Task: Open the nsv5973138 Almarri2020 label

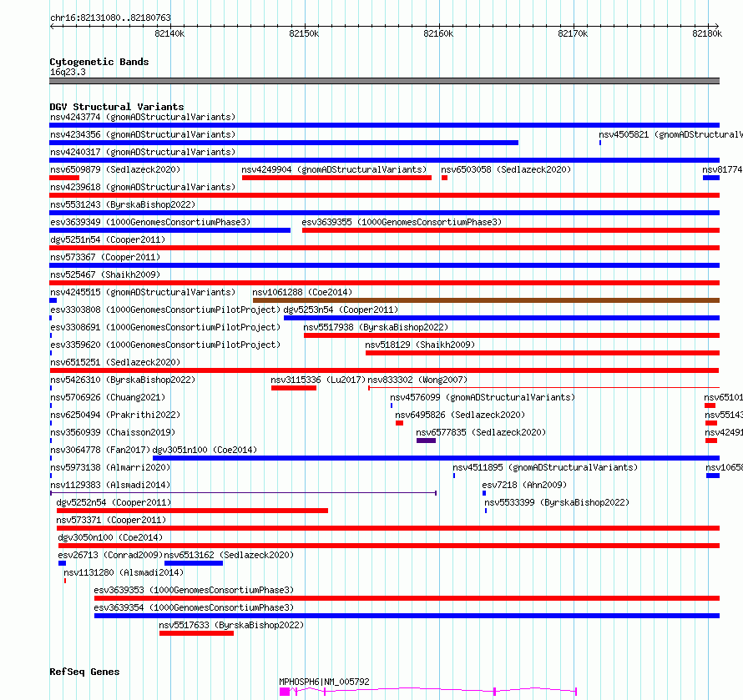Action: point(110,467)
